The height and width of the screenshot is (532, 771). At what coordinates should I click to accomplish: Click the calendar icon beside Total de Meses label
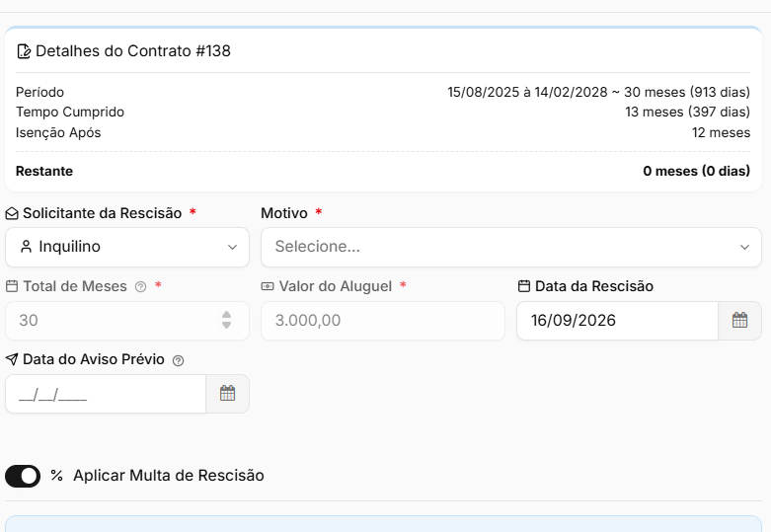[x=12, y=286]
